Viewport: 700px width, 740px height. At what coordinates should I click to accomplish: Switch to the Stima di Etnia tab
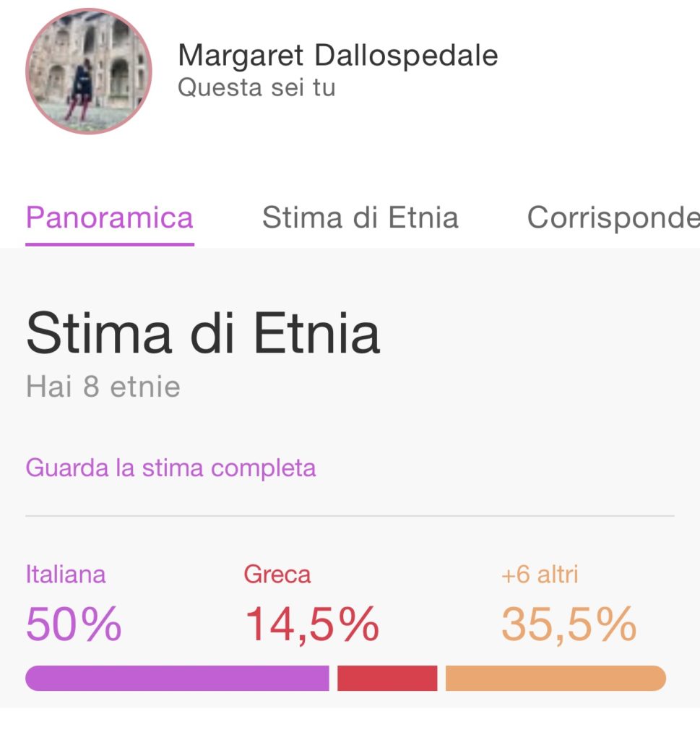360,218
